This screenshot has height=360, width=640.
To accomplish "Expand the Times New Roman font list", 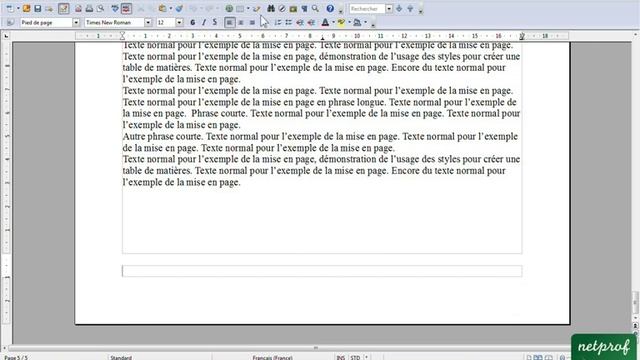I will point(148,22).
